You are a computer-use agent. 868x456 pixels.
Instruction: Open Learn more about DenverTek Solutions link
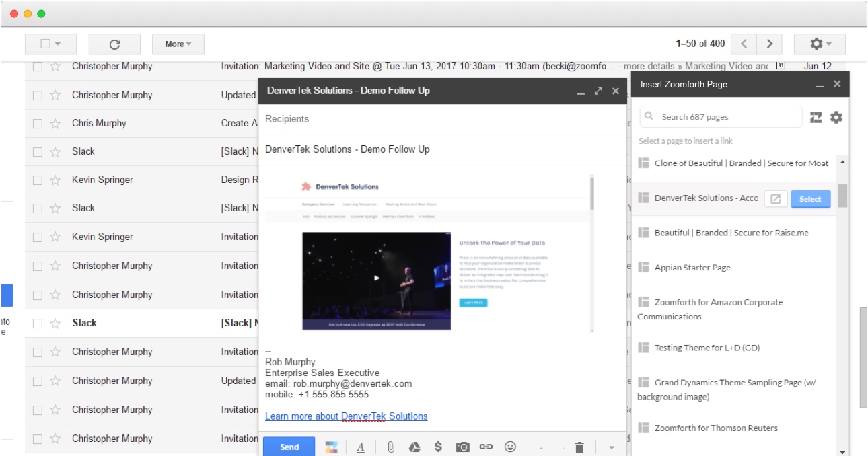coord(347,416)
